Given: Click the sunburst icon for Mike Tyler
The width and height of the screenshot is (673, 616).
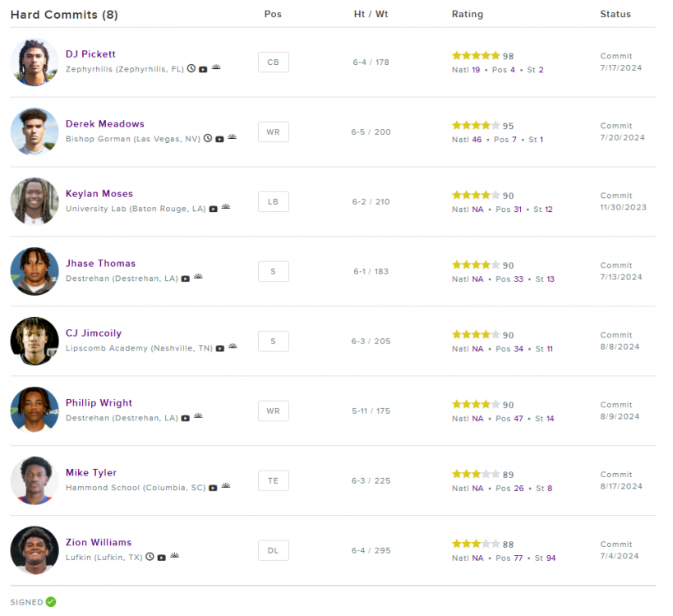Looking at the screenshot, I should 226,487.
